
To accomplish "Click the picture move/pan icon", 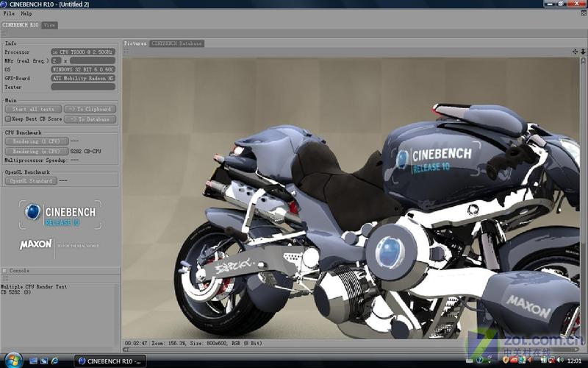I will (575, 52).
